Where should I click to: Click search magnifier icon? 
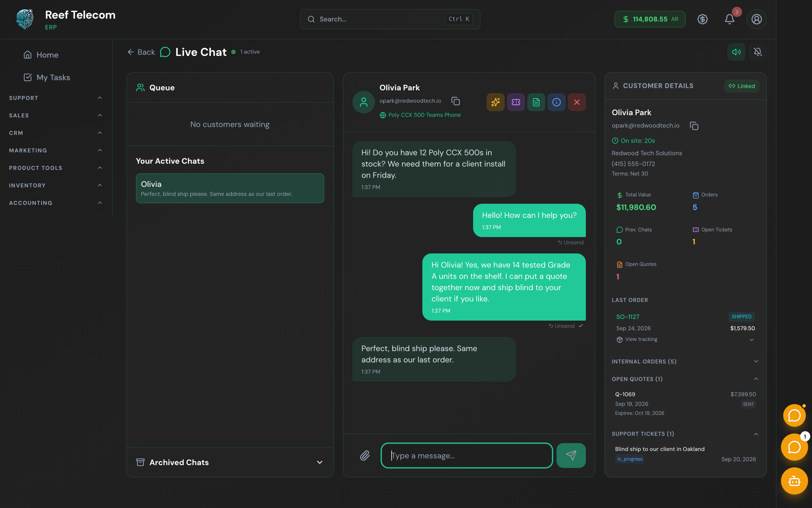coord(311,19)
